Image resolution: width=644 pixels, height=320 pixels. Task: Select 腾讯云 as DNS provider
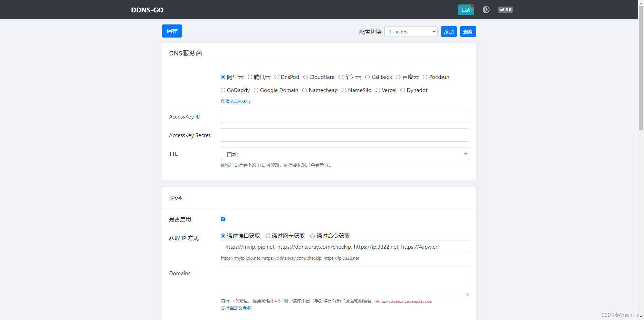250,77
